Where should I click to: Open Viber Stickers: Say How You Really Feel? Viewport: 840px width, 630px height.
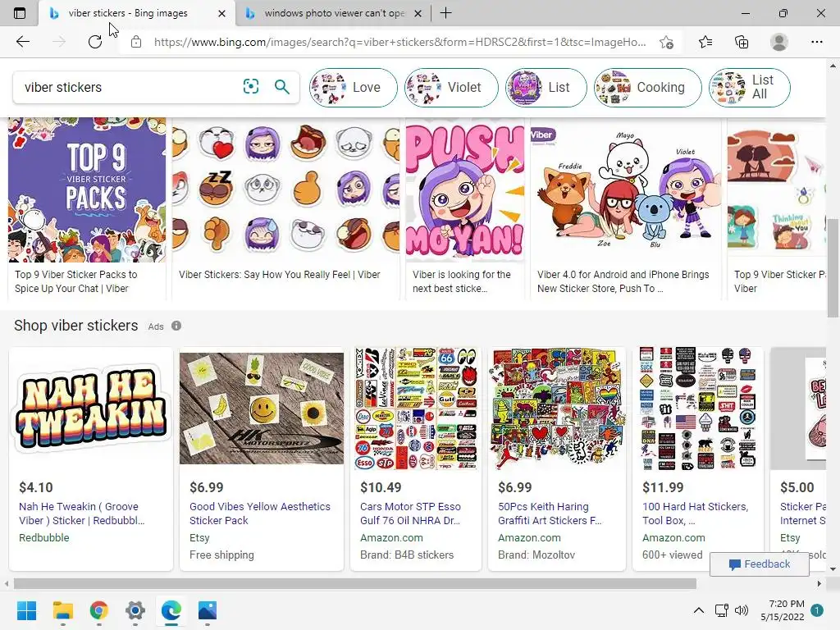(x=279, y=274)
